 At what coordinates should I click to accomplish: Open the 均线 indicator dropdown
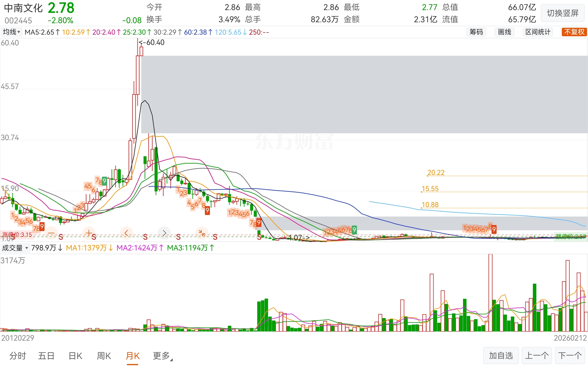(11, 32)
